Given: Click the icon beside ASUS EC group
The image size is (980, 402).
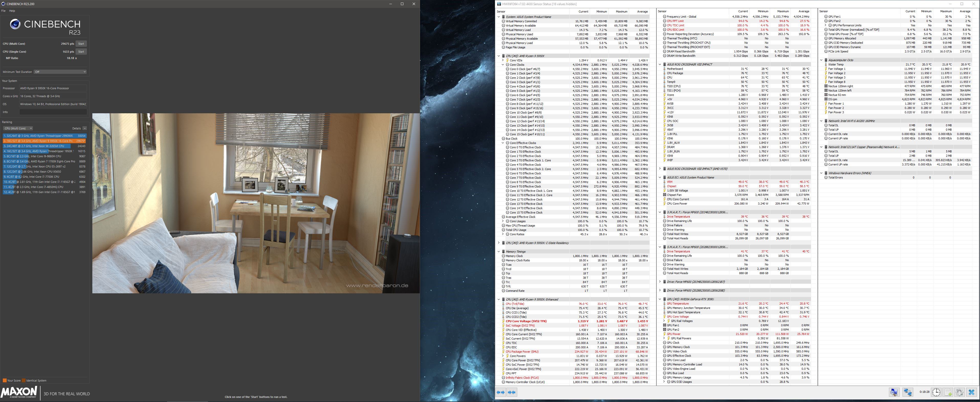Looking at the screenshot, I should pos(664,177).
